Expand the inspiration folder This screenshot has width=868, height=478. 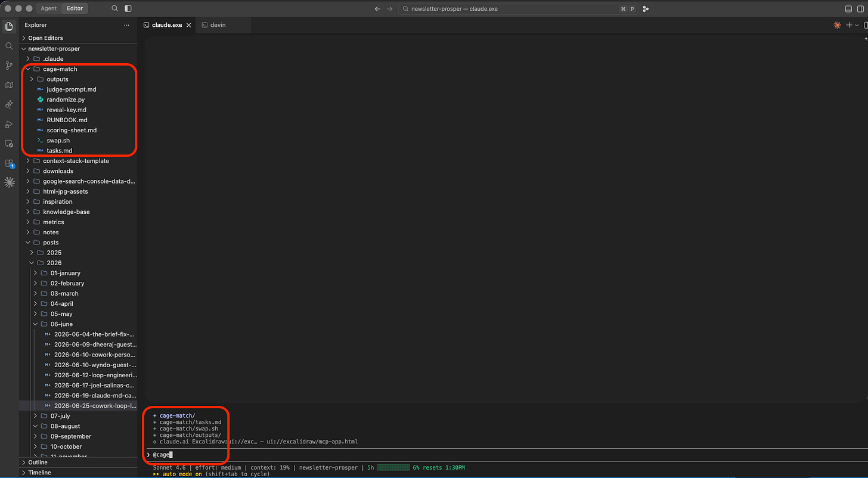point(78,201)
